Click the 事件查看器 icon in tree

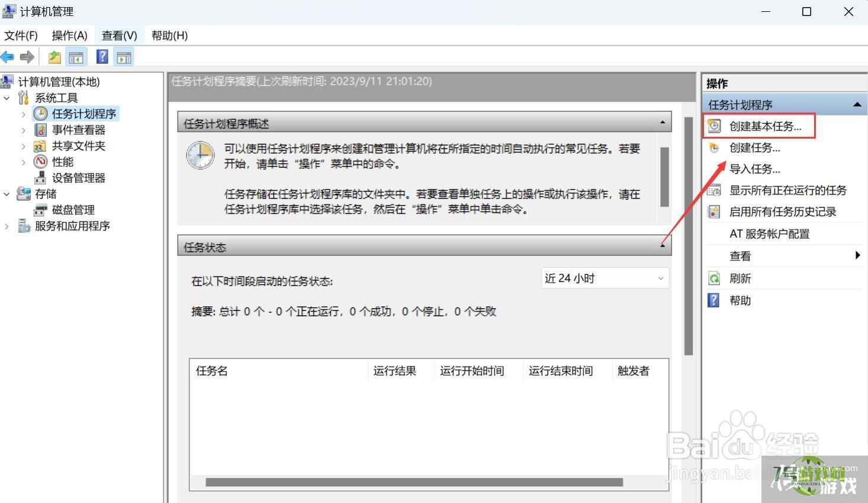(x=41, y=130)
